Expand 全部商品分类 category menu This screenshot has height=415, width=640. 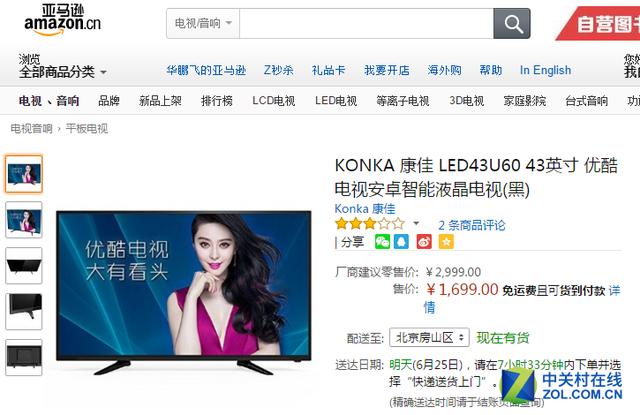(x=62, y=72)
